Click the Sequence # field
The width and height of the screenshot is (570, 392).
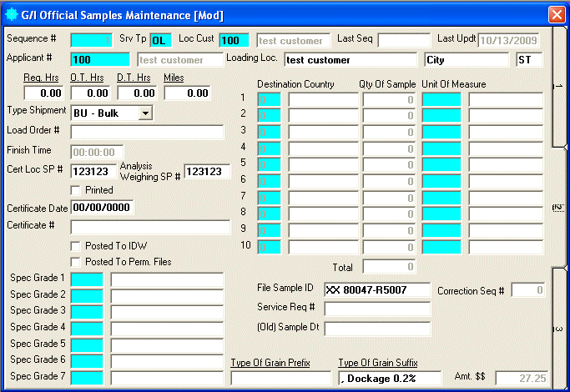pyautogui.click(x=91, y=39)
